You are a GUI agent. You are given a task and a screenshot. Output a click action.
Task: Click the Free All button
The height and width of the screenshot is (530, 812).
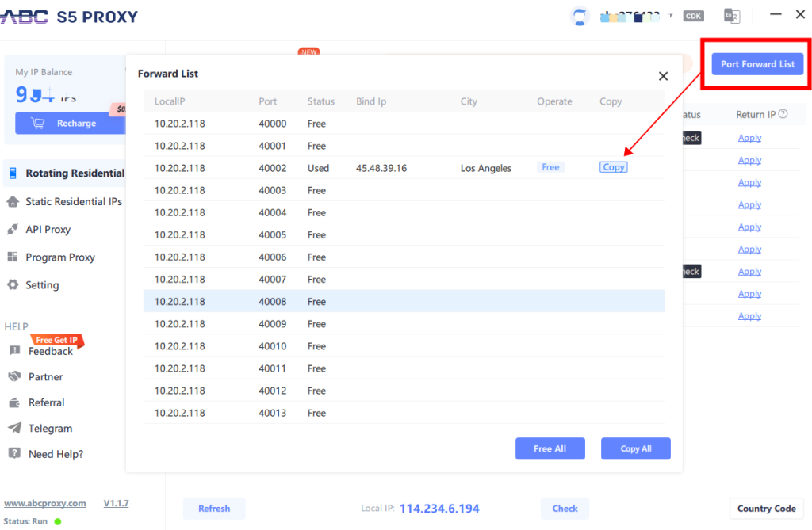pos(550,448)
